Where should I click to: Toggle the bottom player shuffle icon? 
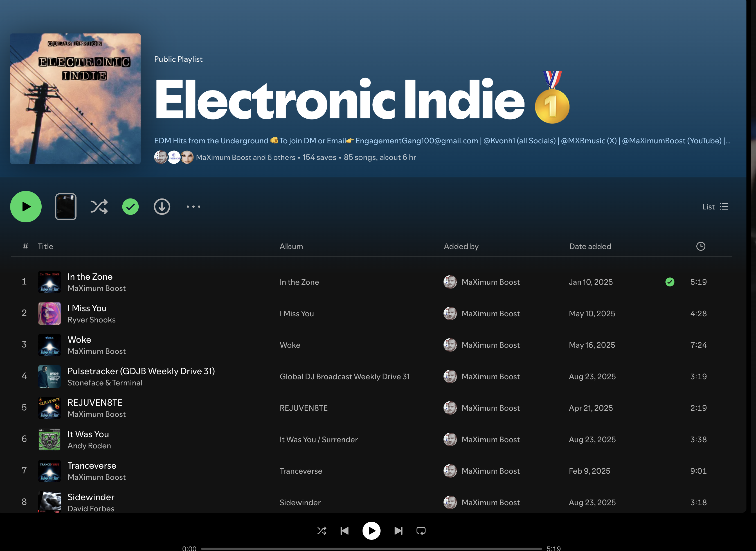[322, 531]
